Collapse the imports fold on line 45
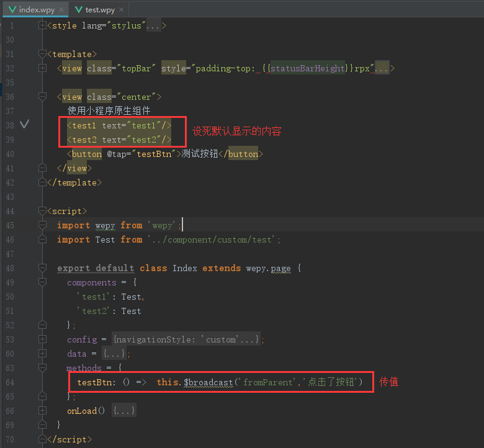The width and height of the screenshot is (484, 448). [x=42, y=225]
